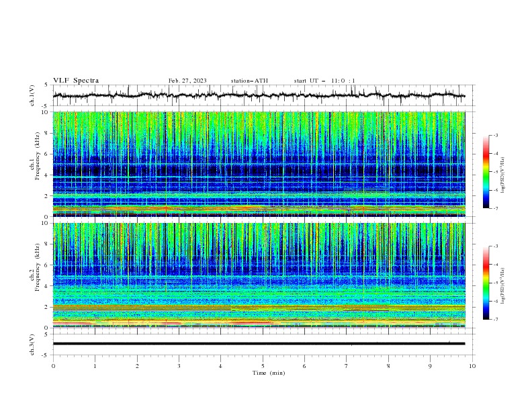Image resolution: width=532 pixels, height=411 pixels.
Task: Click the "Time (min)" axis title
Action: coord(269,373)
